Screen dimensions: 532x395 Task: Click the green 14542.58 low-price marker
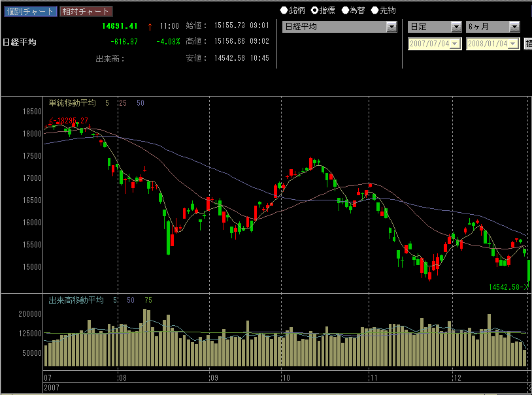click(508, 287)
